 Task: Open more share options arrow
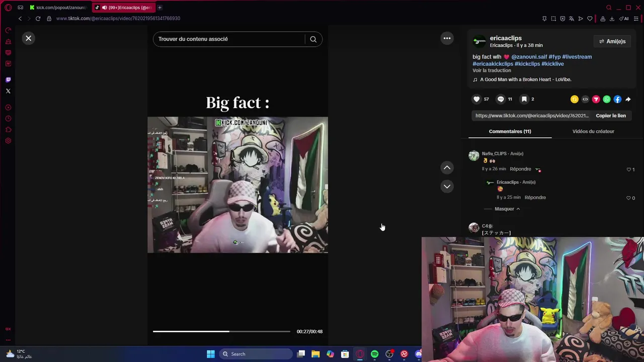(x=628, y=100)
